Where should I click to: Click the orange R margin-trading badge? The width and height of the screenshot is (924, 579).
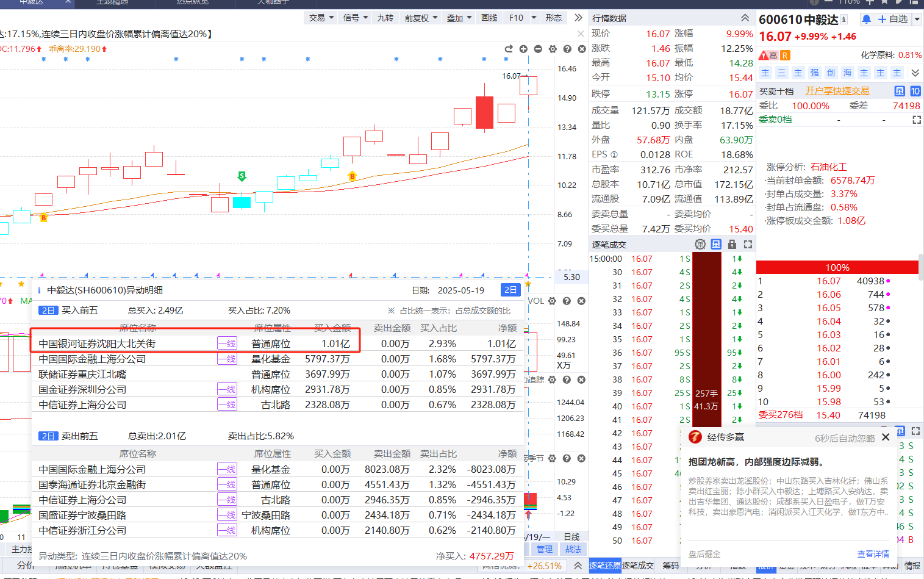point(785,56)
